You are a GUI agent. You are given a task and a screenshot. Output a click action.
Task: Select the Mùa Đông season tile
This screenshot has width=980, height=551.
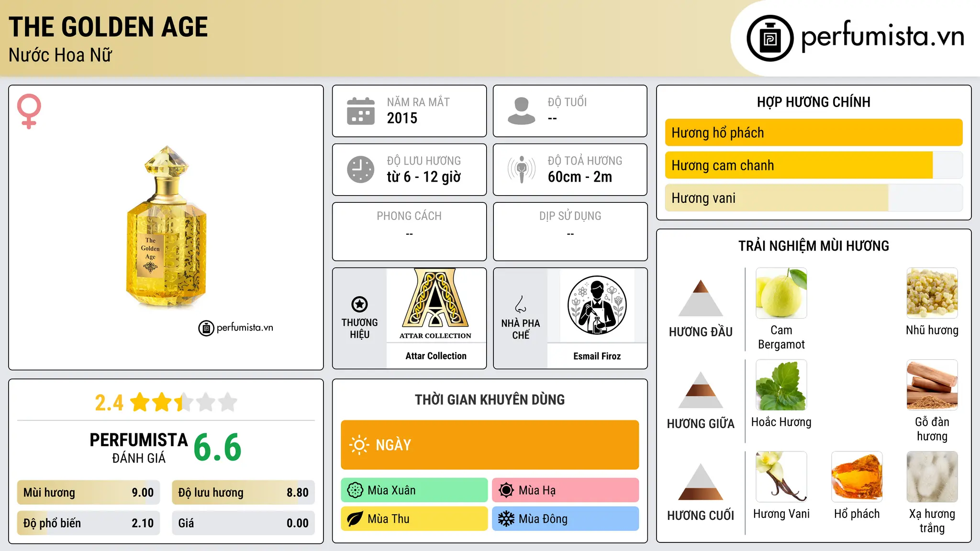coord(566,519)
